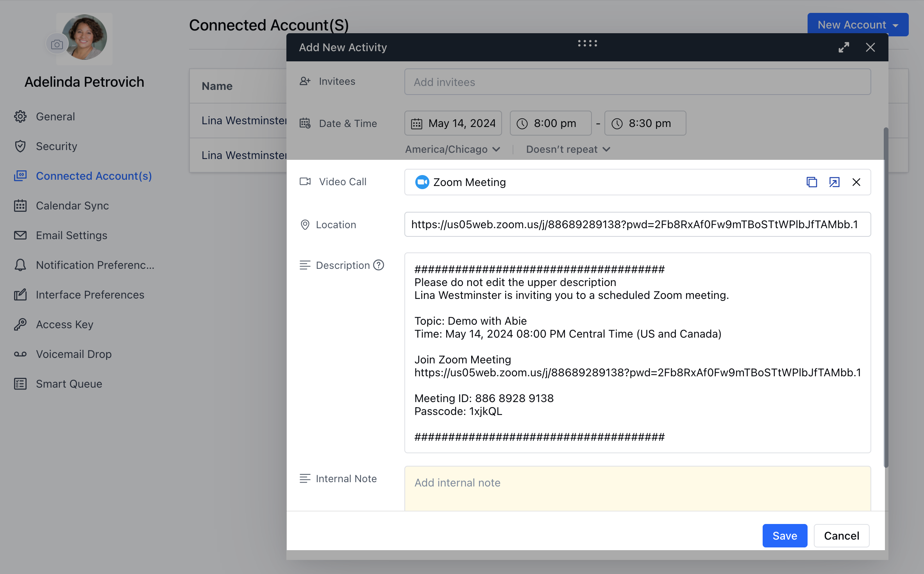This screenshot has width=924, height=574.
Task: Click the Add invitees input field
Action: coord(637,82)
